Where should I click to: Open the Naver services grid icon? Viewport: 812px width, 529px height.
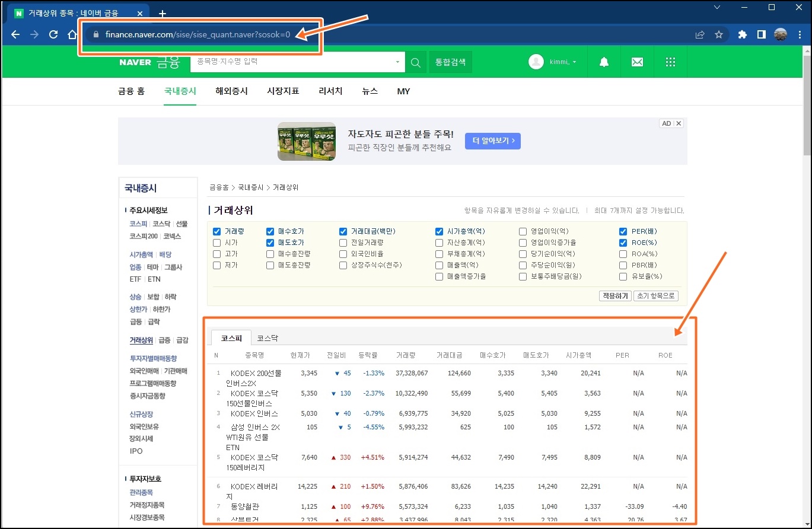671,62
